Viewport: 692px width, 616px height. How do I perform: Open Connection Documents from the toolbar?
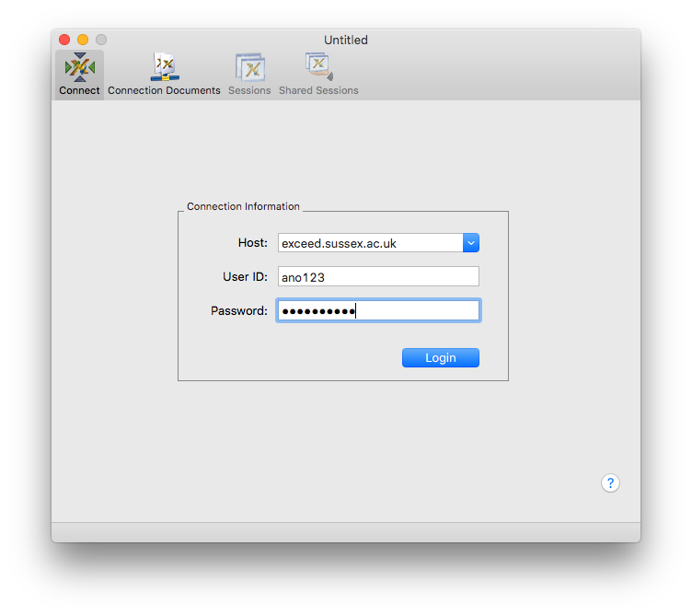pyautogui.click(x=164, y=75)
